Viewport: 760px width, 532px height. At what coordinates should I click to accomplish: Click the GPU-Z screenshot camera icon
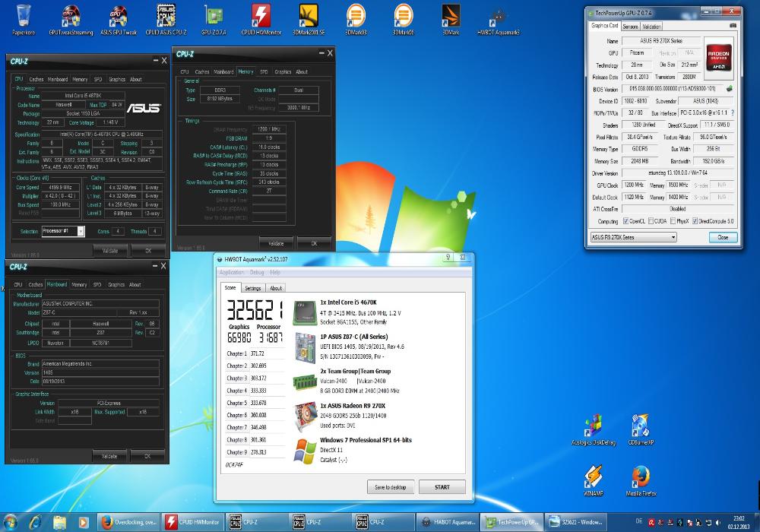[733, 26]
